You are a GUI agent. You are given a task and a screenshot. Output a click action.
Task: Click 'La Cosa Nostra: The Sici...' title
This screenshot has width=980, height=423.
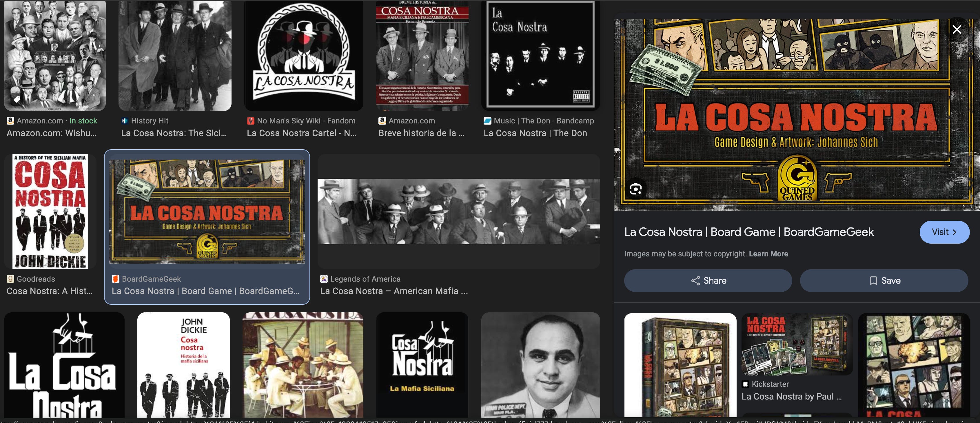(x=174, y=133)
